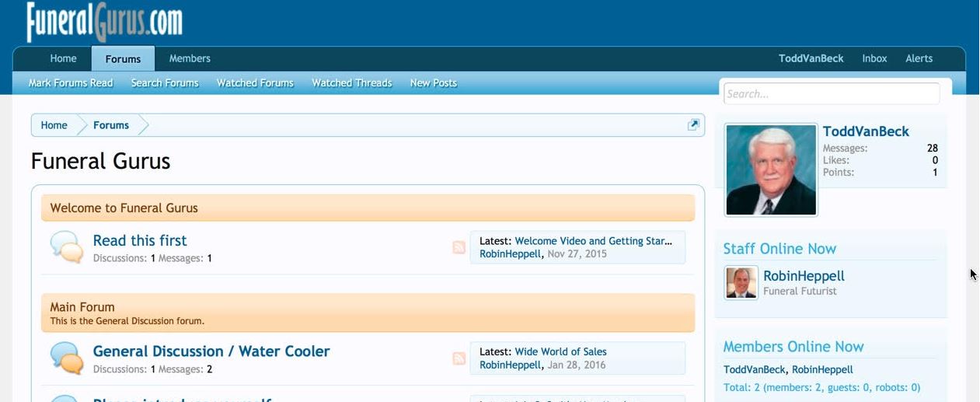Select the Forums navigation tab
Image resolution: width=980 pixels, height=402 pixels.
(x=123, y=58)
